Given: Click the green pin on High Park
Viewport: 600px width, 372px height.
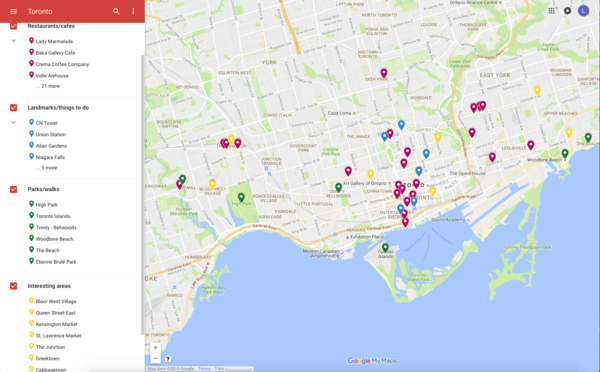Looking at the screenshot, I should [241, 197].
